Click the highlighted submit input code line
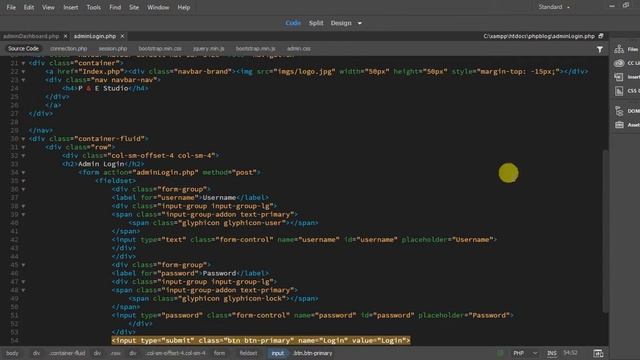640x360 pixels. tap(261, 340)
